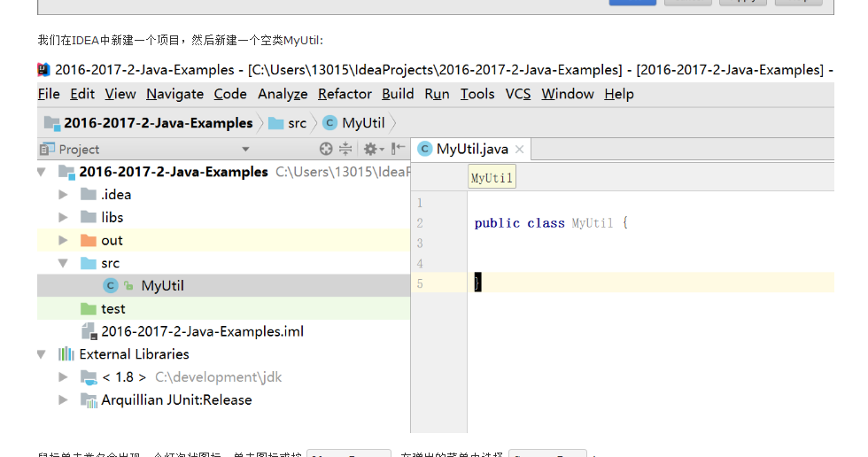
Task: Open the Run menu
Action: tap(437, 94)
